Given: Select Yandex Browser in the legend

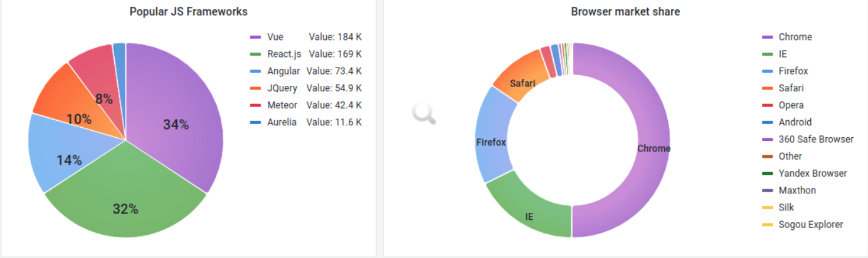Looking at the screenshot, I should (812, 173).
